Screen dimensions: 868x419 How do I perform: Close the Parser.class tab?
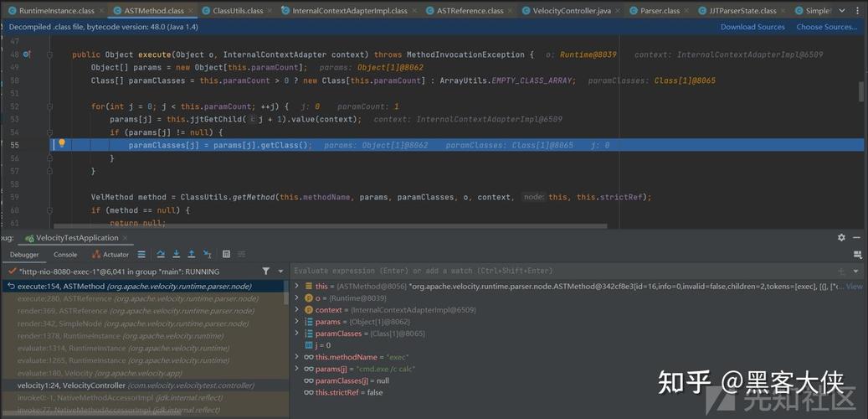[x=686, y=11]
